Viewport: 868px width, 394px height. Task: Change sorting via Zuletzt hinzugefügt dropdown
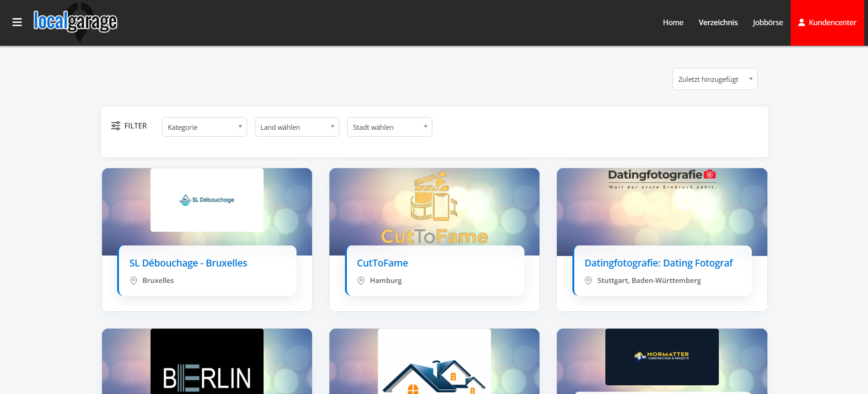(715, 79)
